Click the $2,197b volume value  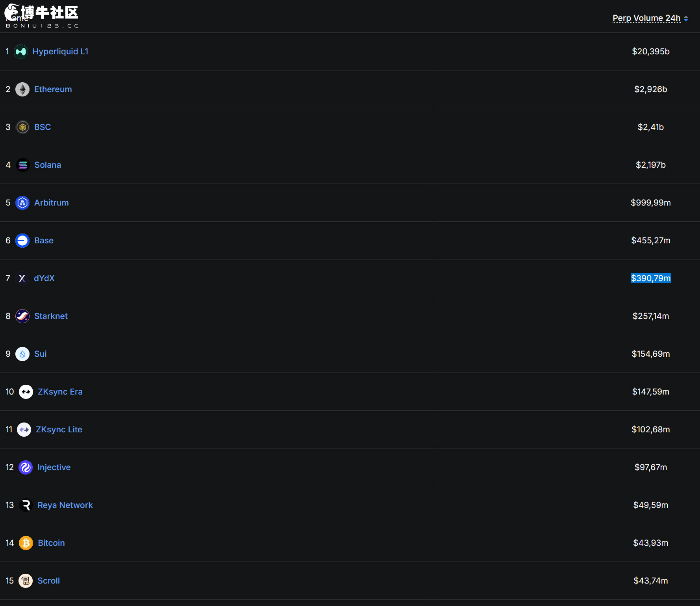(651, 165)
